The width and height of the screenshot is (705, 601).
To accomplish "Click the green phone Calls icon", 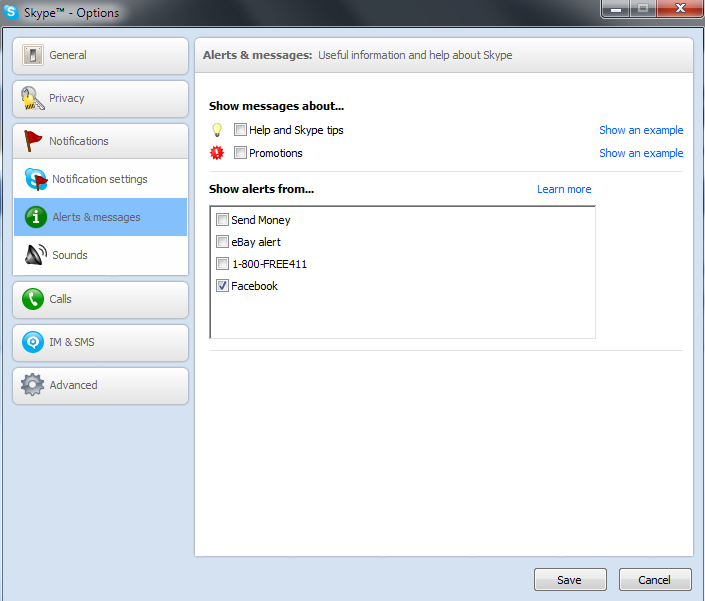I will [x=33, y=299].
